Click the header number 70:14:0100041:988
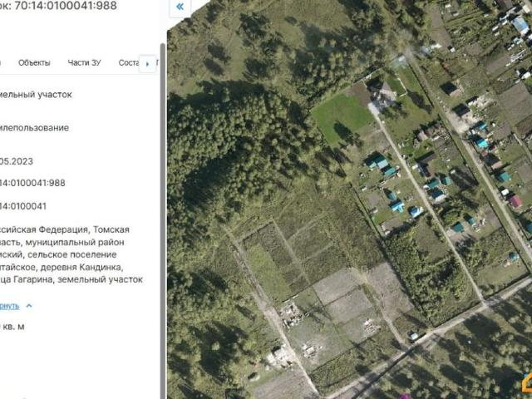The image size is (532, 399). point(66,6)
